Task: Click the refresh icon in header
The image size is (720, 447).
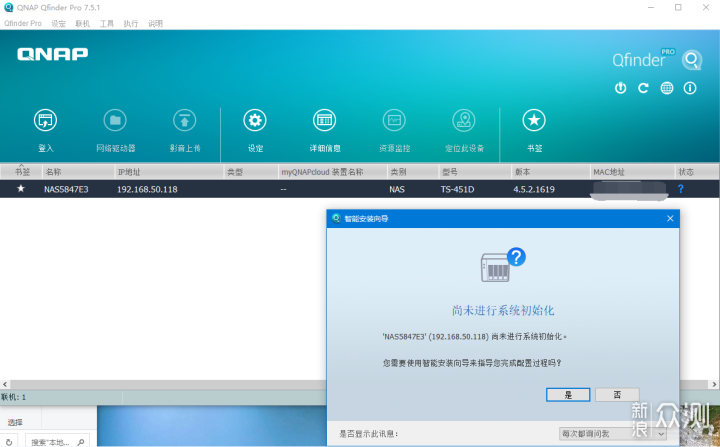Action: point(643,88)
